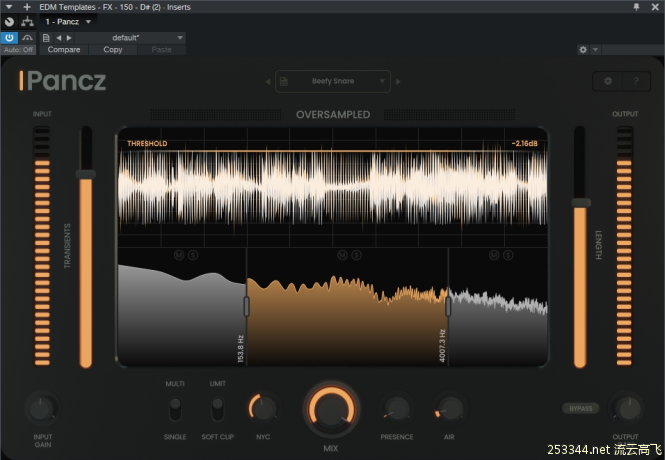Toggle the LIMIT/SOFT CLIP switch

218,409
